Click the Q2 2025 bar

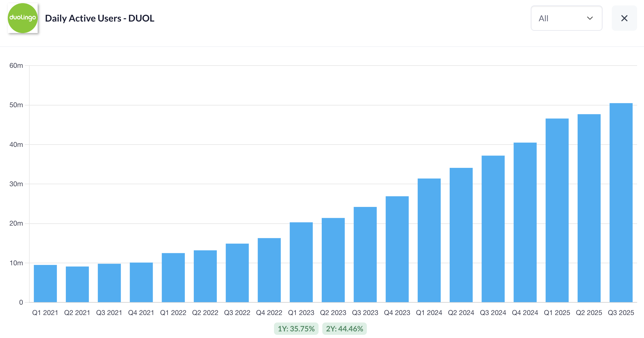pyautogui.click(x=589, y=208)
